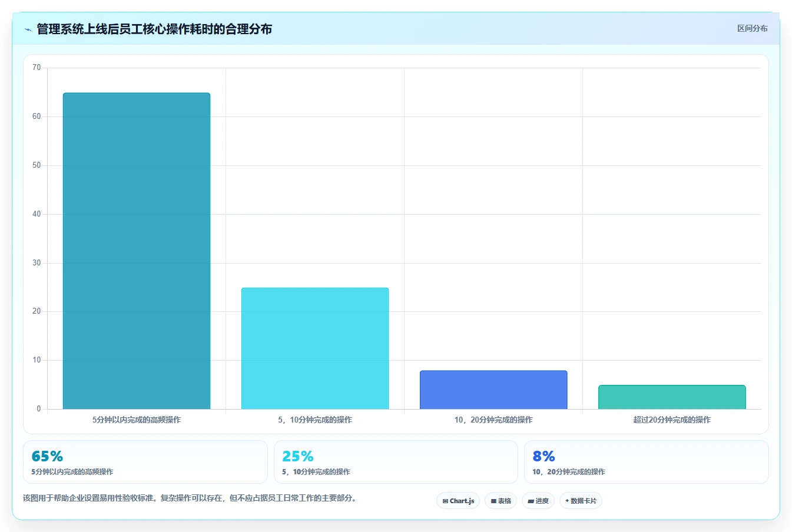Viewport: 792px width, 532px height.
Task: Click the cyan bar for 5，10分钟完成的操作
Action: pyautogui.click(x=315, y=348)
